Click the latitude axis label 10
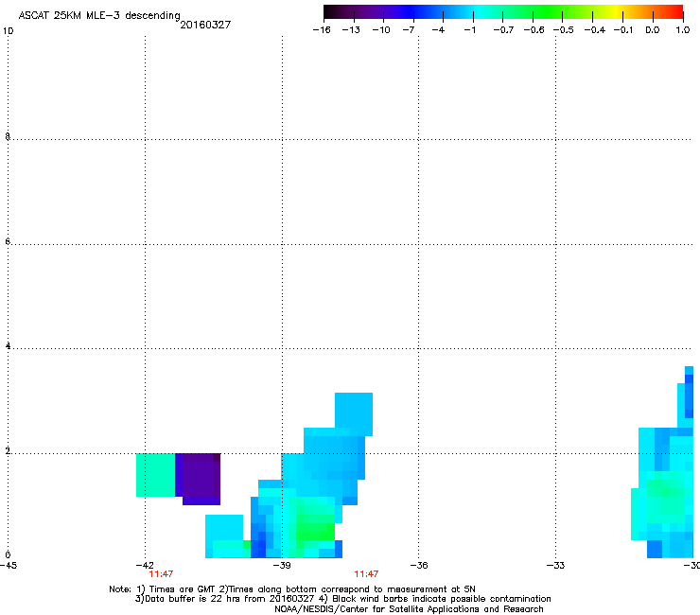Viewport: 700px width, 615px height. tap(8, 31)
